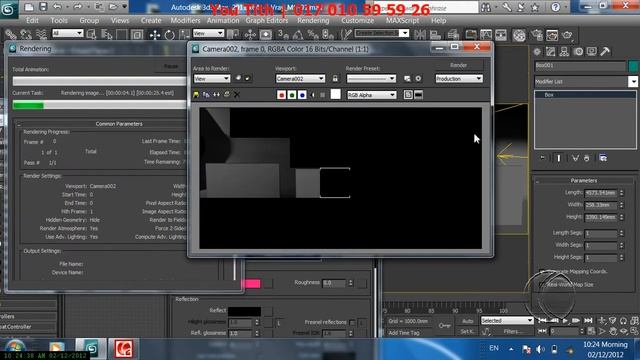Open the Configure Modifier Sets icon
The width and height of the screenshot is (640, 360).
[603, 158]
